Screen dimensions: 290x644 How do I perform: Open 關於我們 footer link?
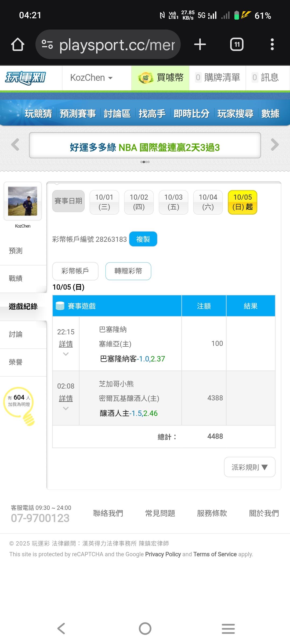coord(264,513)
